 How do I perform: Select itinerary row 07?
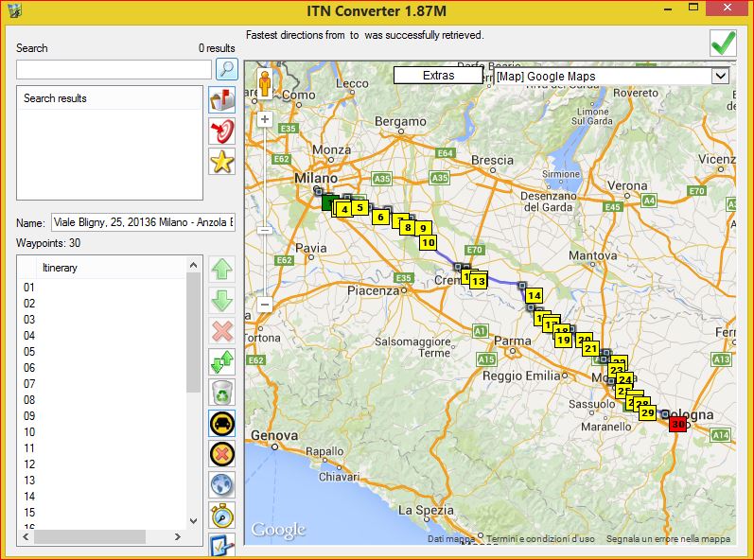click(x=102, y=384)
